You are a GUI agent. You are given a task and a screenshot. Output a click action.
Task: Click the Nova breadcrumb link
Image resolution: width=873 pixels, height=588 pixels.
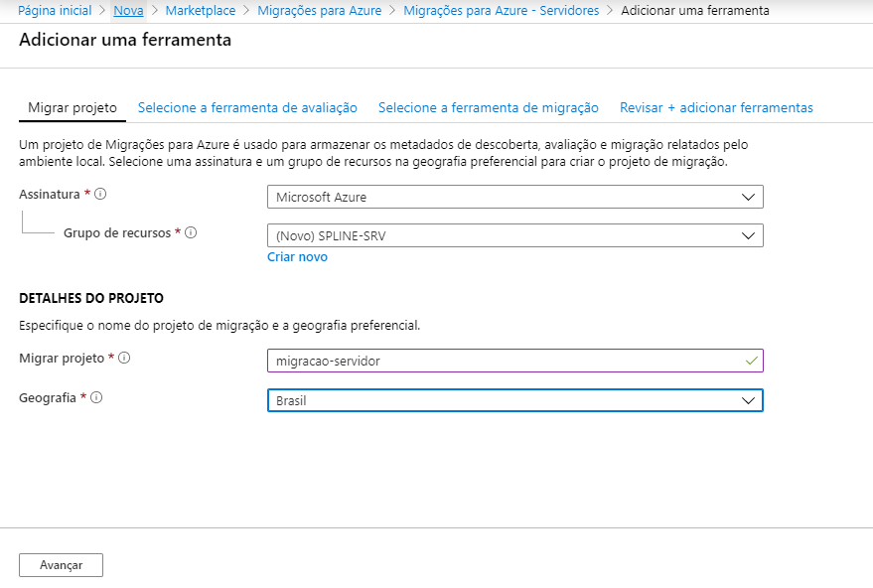pos(128,10)
